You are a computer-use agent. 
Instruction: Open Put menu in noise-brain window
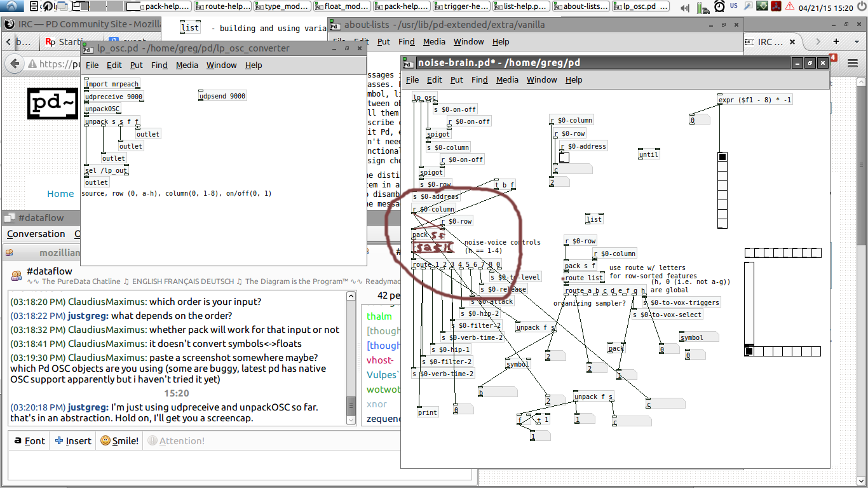point(457,79)
